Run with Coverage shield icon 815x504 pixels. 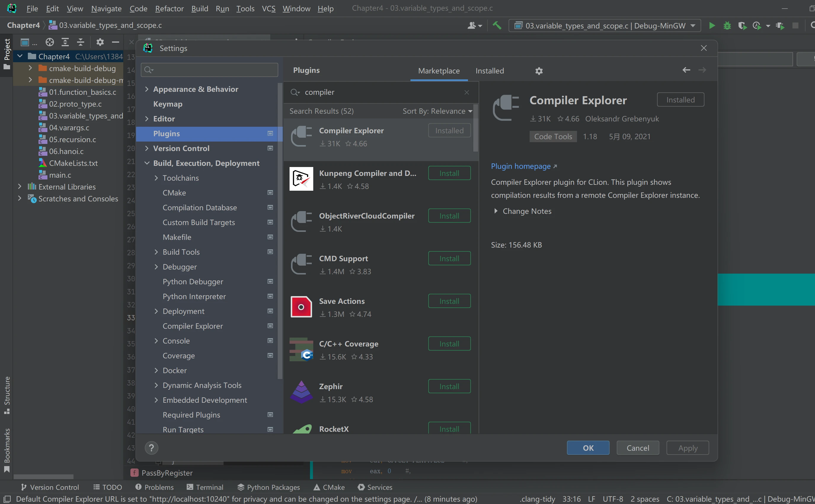point(742,26)
